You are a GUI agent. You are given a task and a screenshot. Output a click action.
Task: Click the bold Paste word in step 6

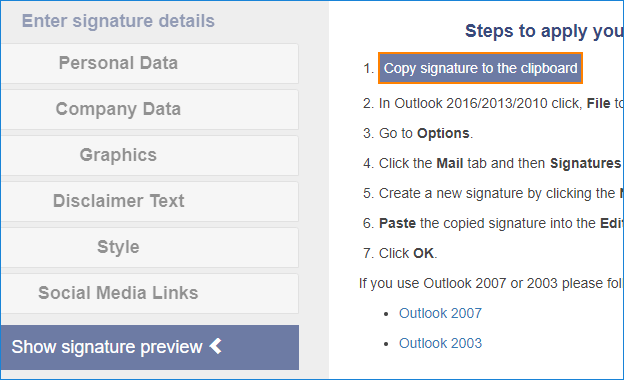[397, 223]
